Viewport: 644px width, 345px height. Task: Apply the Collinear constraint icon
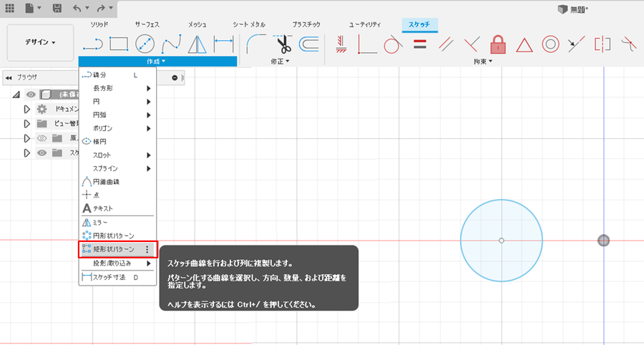576,44
